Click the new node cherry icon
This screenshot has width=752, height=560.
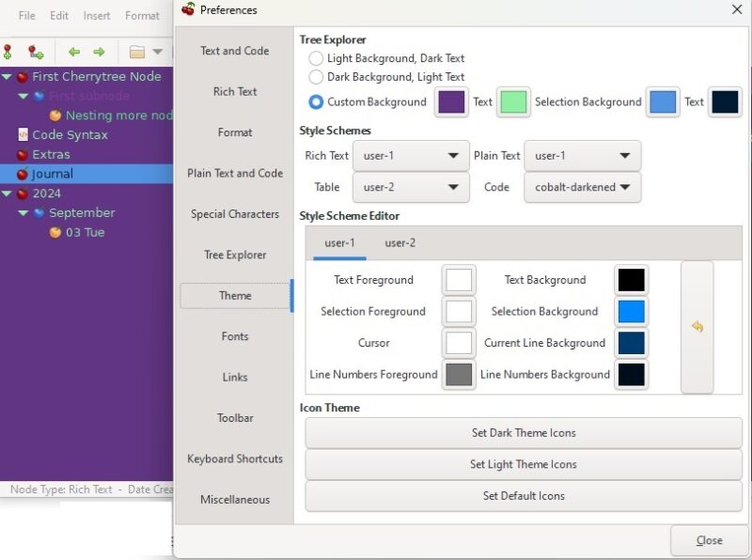coord(8,52)
